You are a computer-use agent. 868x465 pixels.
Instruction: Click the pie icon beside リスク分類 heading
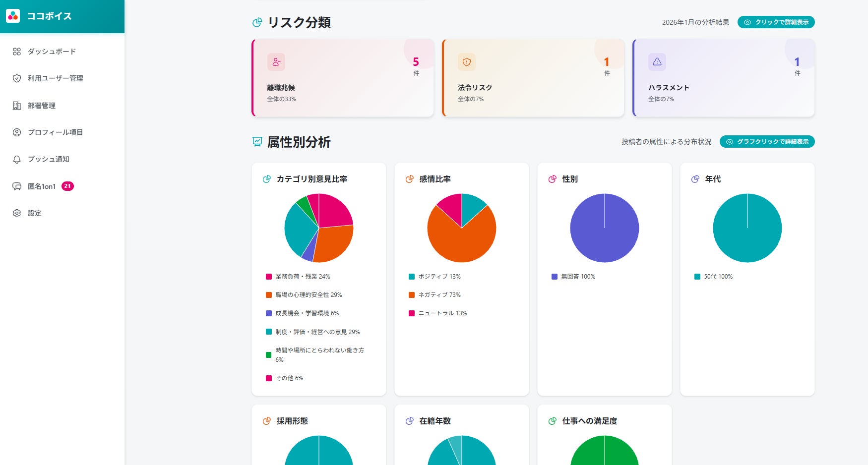(x=257, y=22)
